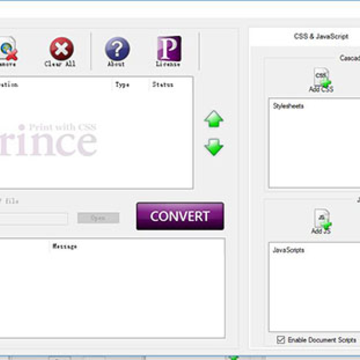Viewport: 360px width, 360px height.
Task: Click the output file path field
Action: (x=33, y=219)
